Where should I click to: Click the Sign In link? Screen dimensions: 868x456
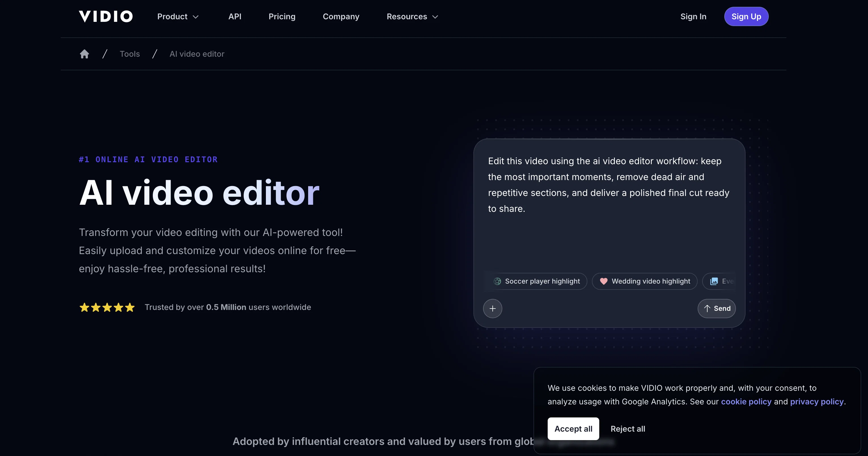point(693,16)
